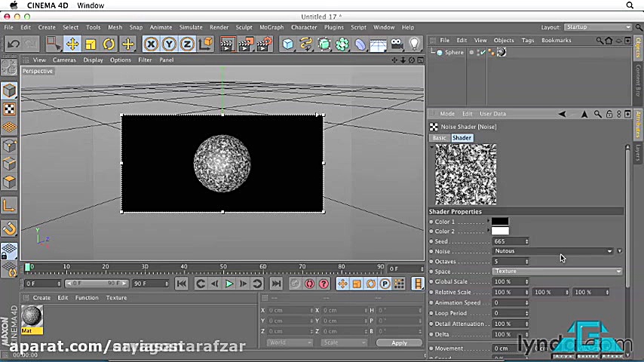
Task: Switch to the Basic tab
Action: [x=439, y=138]
